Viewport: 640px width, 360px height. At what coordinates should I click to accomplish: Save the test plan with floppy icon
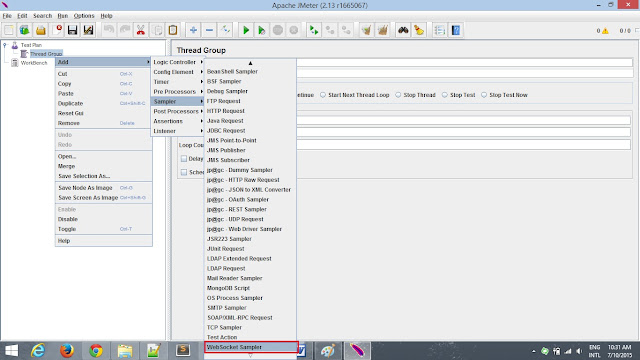(73, 30)
